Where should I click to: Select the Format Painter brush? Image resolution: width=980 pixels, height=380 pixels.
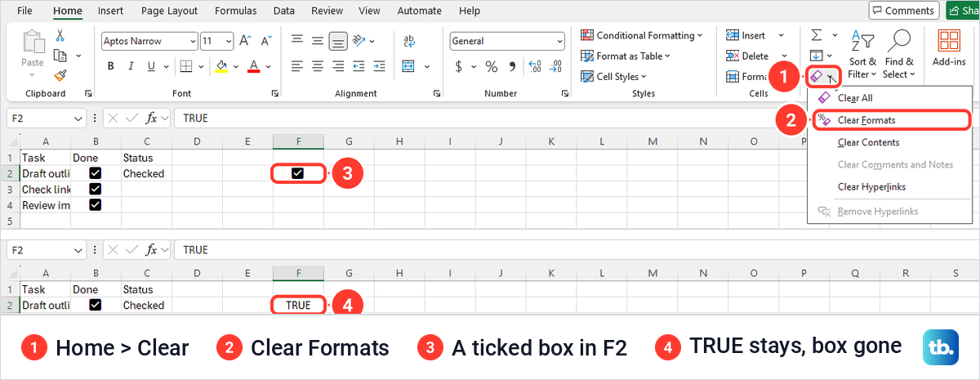point(60,75)
